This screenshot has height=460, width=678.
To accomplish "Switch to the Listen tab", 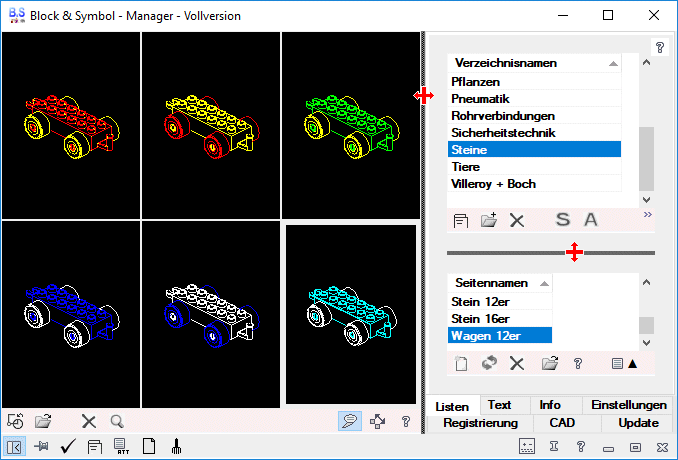I will tap(452, 406).
